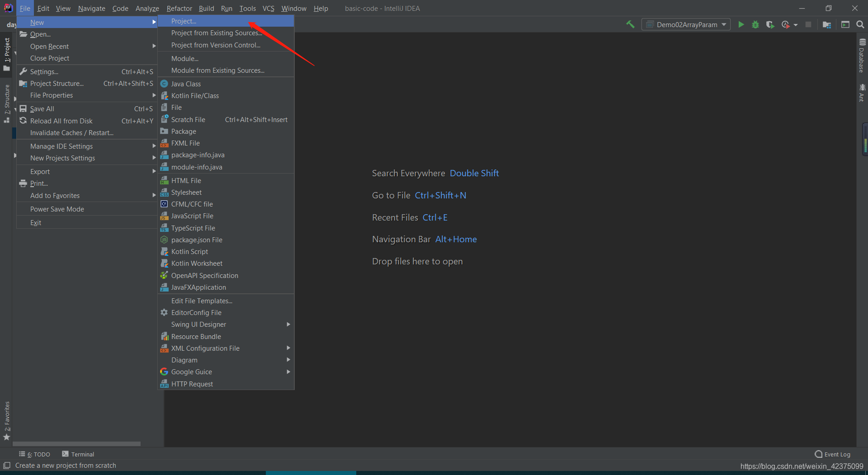Click Print... in File menu
Screen dimensions: 868x475
[87, 183]
